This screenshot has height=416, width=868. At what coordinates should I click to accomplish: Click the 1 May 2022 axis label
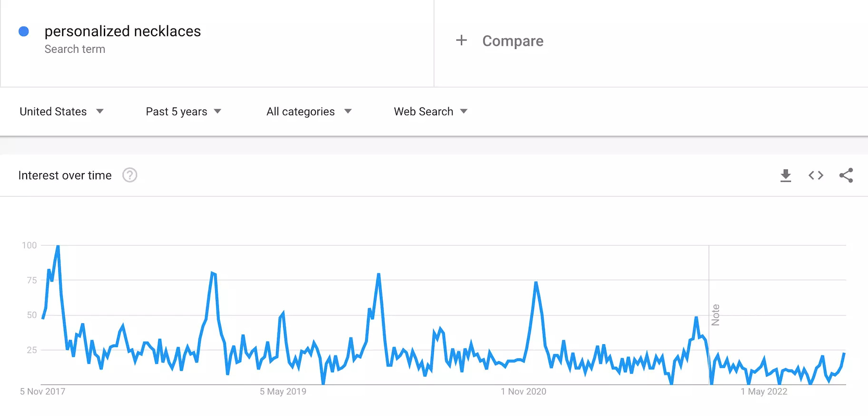[x=764, y=392]
